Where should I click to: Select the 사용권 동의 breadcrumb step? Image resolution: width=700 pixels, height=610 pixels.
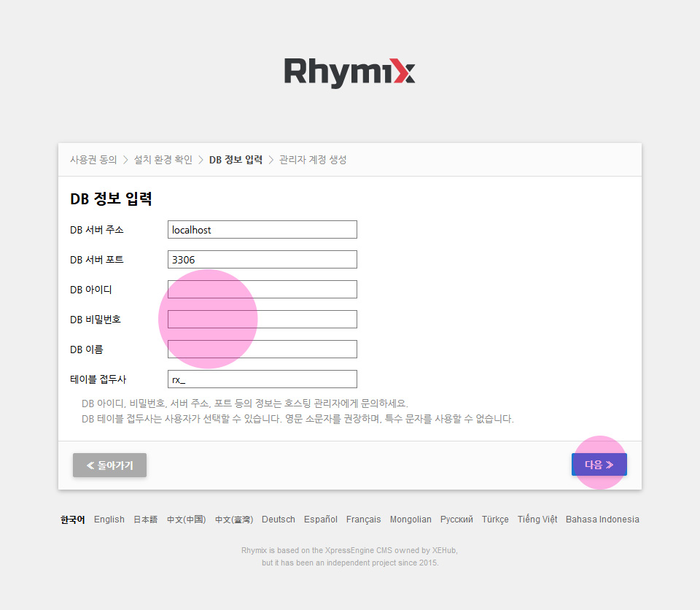93,160
